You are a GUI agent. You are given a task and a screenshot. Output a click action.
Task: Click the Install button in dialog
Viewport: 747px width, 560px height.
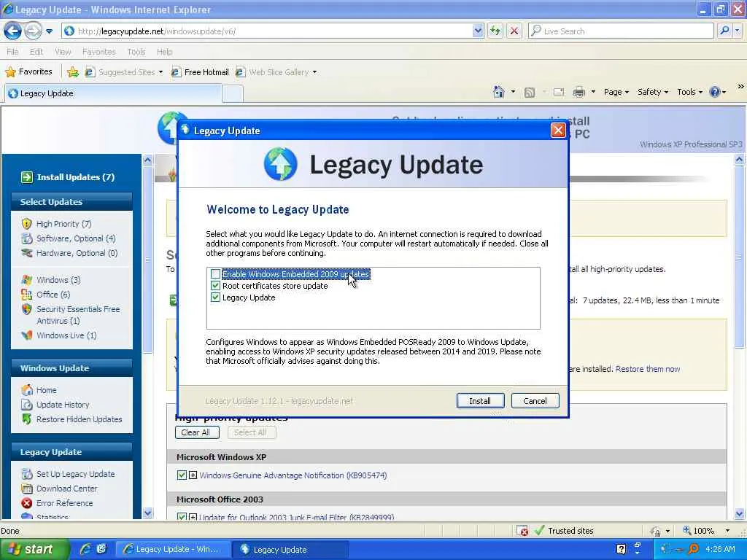[x=480, y=401]
